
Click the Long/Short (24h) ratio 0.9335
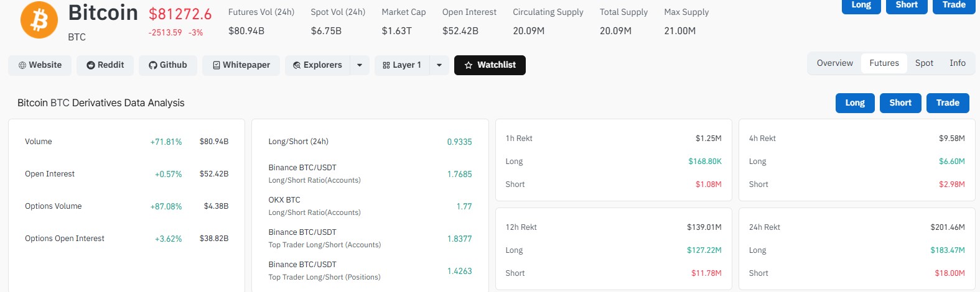[459, 142]
